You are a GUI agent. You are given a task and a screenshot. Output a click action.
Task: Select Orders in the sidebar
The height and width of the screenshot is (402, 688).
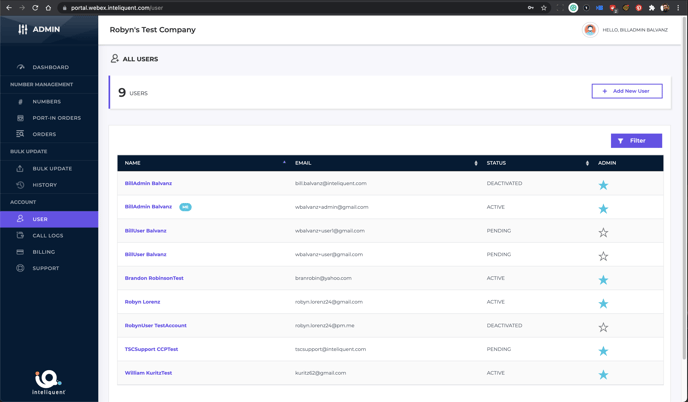(44, 134)
